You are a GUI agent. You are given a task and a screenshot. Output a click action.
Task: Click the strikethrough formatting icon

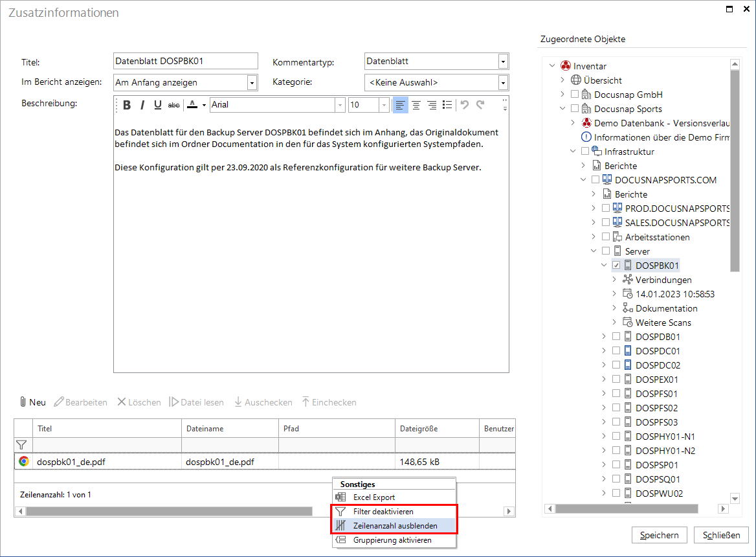(x=173, y=105)
